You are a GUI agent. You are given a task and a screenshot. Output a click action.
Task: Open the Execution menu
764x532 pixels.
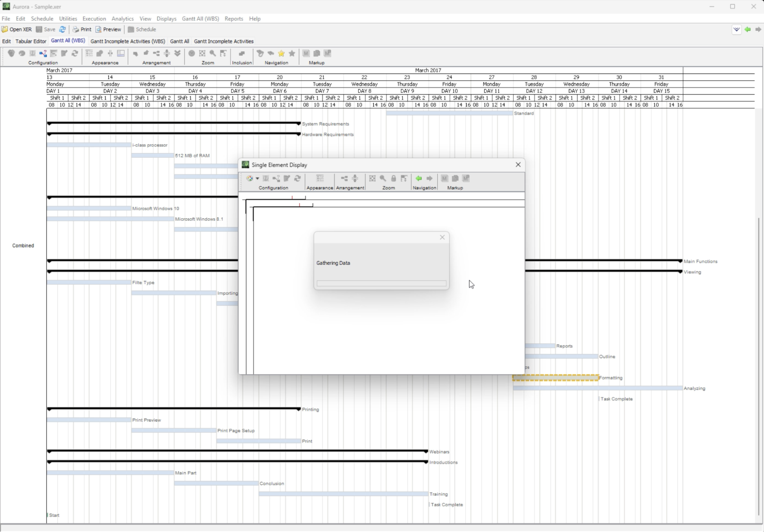tap(94, 18)
